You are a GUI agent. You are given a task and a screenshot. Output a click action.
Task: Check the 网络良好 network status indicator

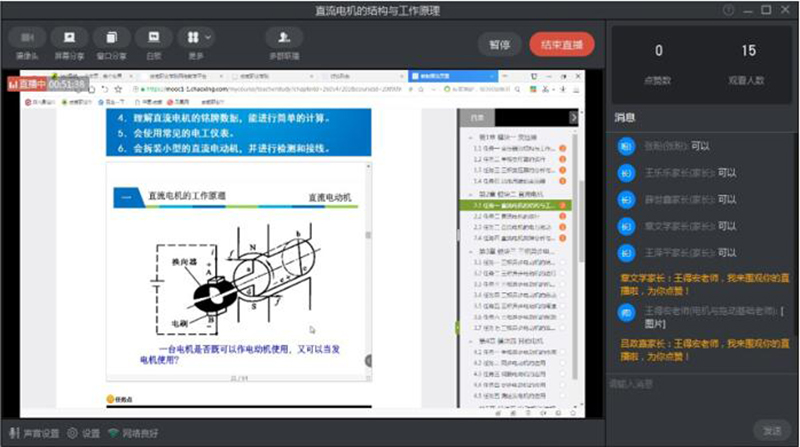pyautogui.click(x=133, y=433)
